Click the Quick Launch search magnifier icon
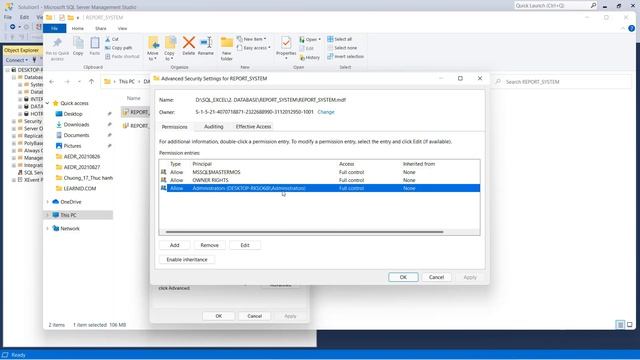This screenshot has width=640, height=360. click(593, 5)
